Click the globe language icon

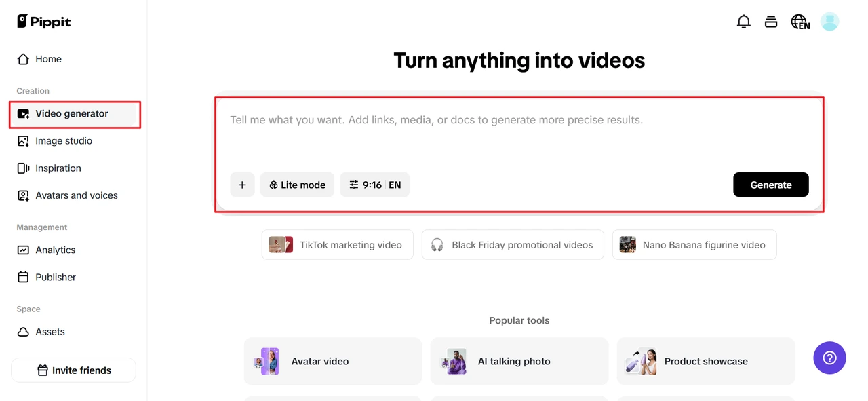(800, 22)
